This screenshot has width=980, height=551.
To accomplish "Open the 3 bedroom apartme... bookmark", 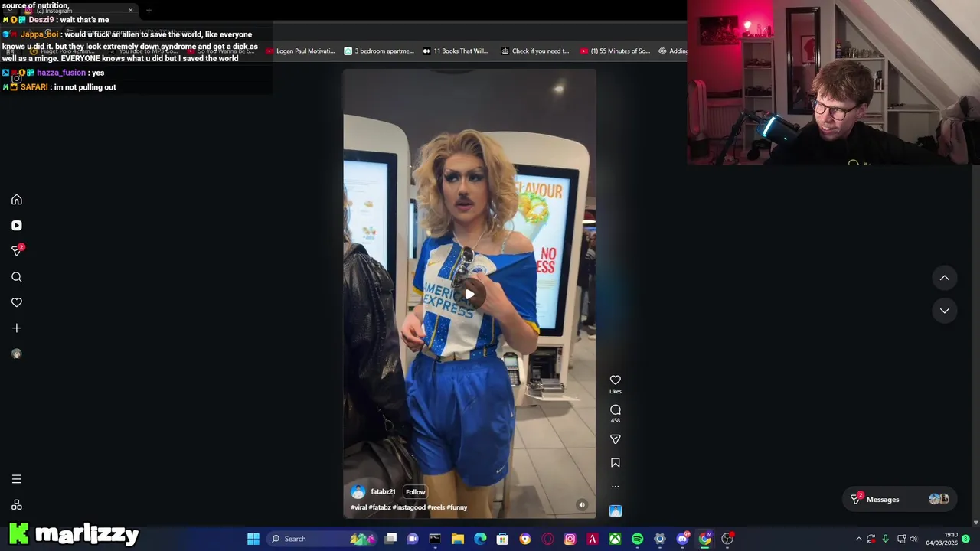I will tap(379, 51).
